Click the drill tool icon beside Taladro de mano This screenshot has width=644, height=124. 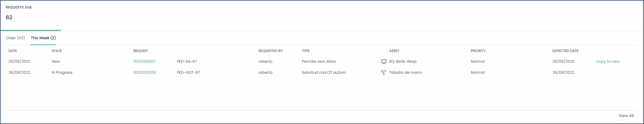pos(383,73)
